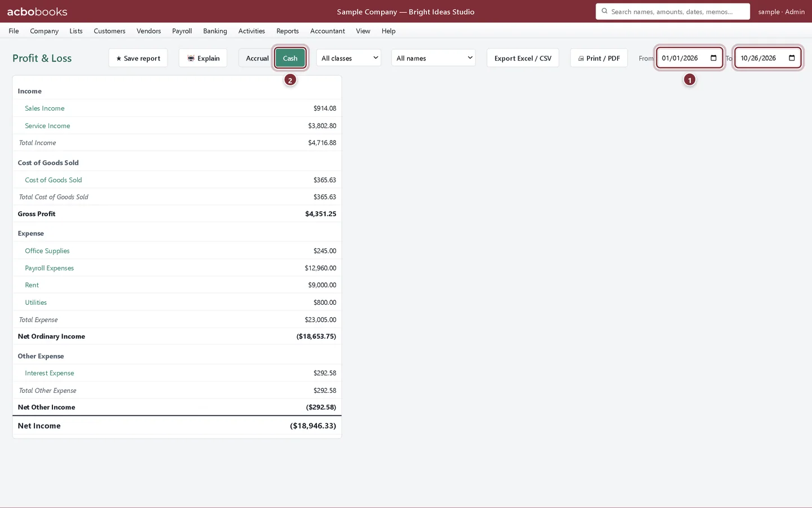This screenshot has width=812, height=508.
Task: Open the Vendors menu
Action: 149,31
